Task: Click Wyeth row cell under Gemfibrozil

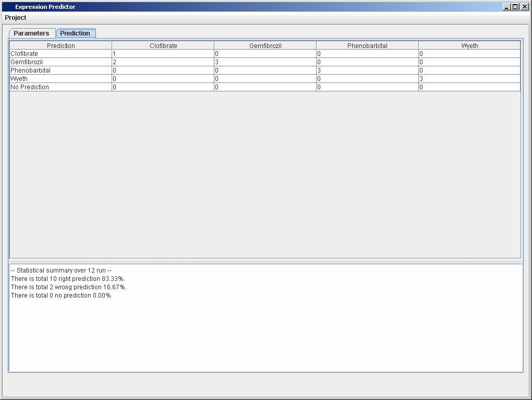Action: [265, 79]
